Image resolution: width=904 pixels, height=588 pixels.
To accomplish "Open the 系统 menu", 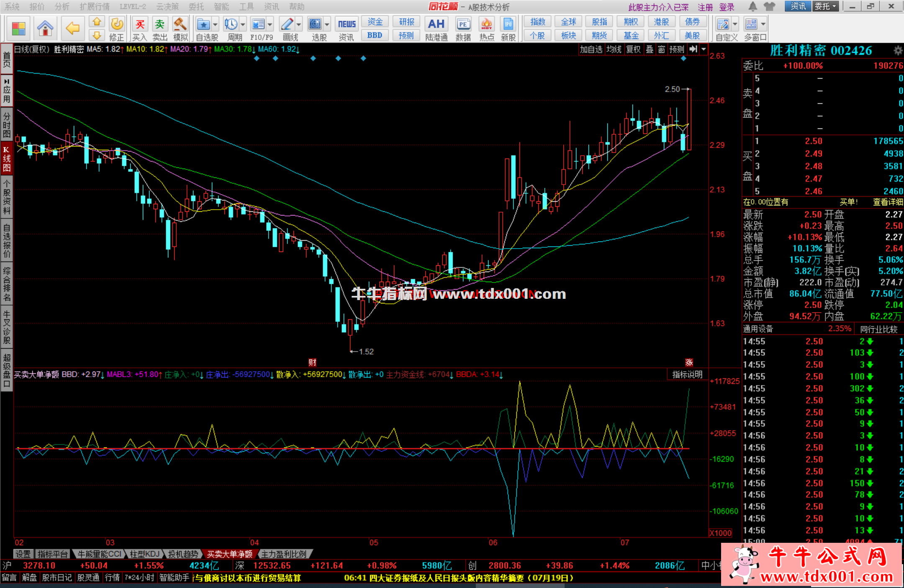I will click(x=12, y=6).
